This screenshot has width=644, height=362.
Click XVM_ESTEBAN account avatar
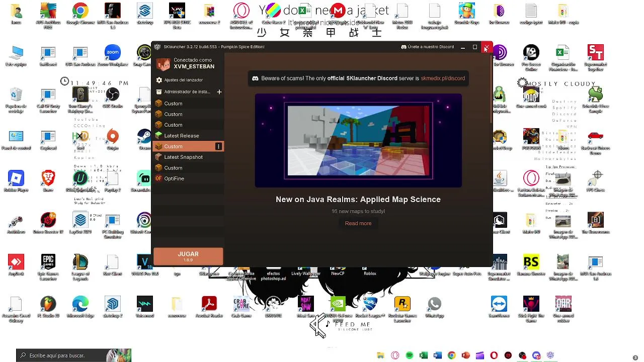tap(163, 63)
